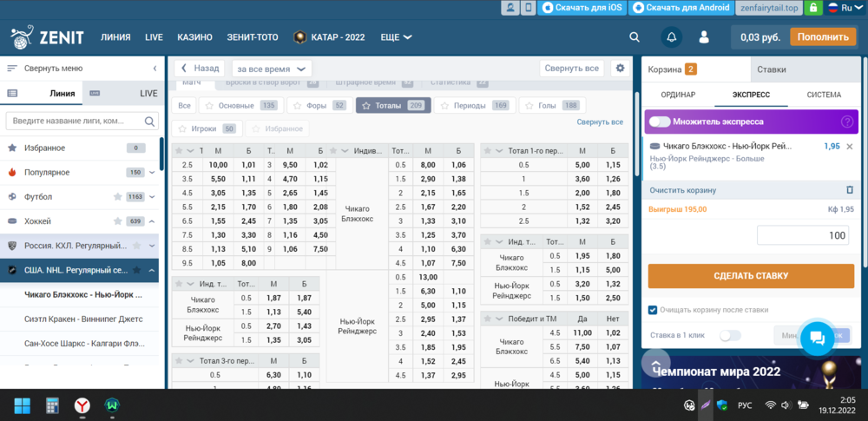
Task: Favorite the Россия КХЛ league star
Action: coord(136,246)
